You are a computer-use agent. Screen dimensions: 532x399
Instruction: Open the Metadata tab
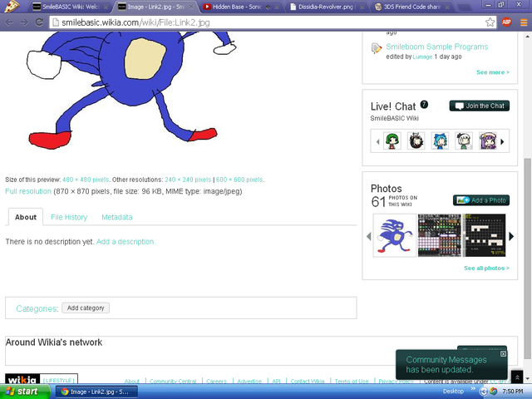[117, 217]
